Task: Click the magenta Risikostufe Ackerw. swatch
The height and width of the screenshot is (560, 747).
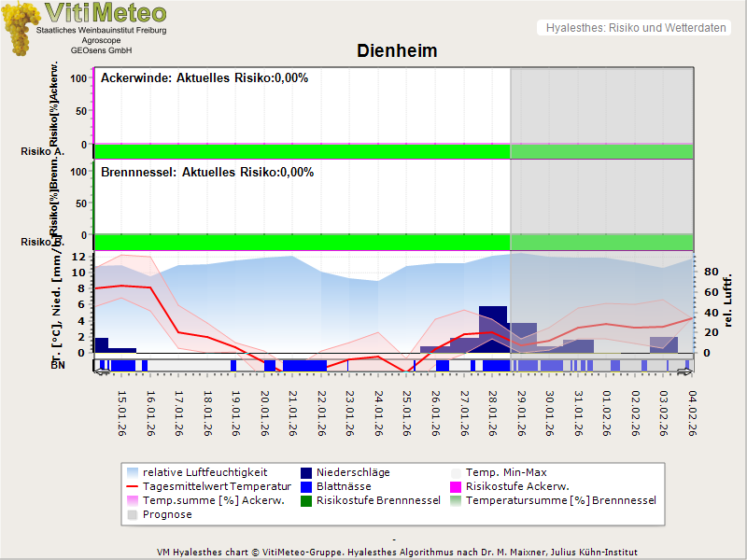Action: [458, 486]
